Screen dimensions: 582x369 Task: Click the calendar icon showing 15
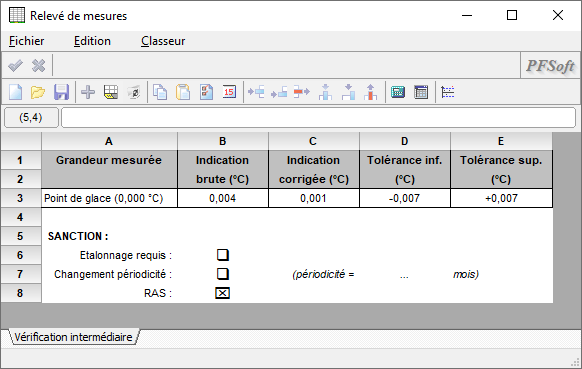pos(229,92)
